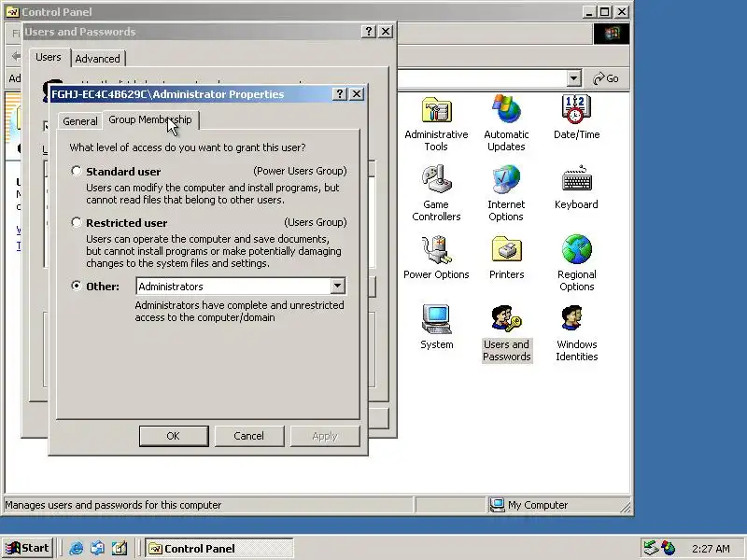Click the Windows flag logo in Control Panel
Image resolution: width=747 pixels, height=560 pixels.
(x=612, y=34)
